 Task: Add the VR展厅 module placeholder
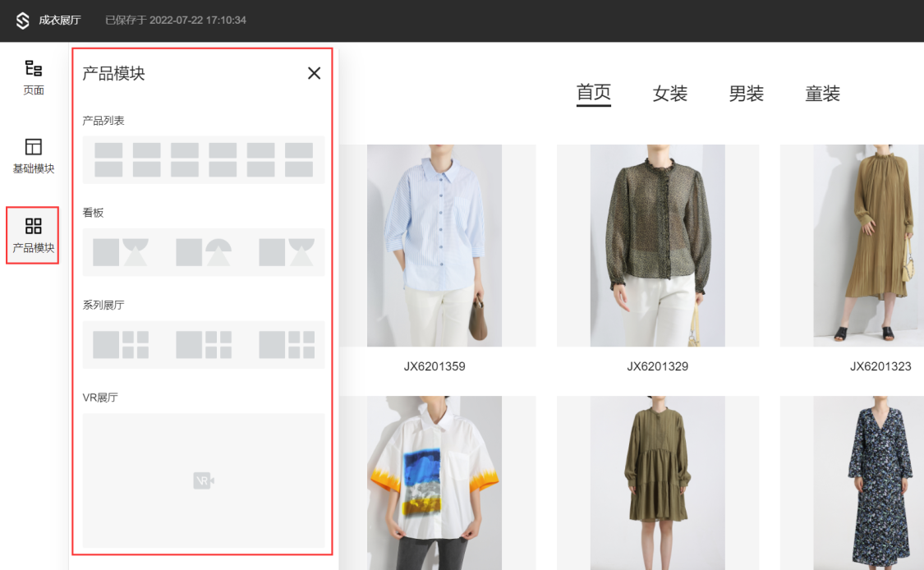click(204, 480)
